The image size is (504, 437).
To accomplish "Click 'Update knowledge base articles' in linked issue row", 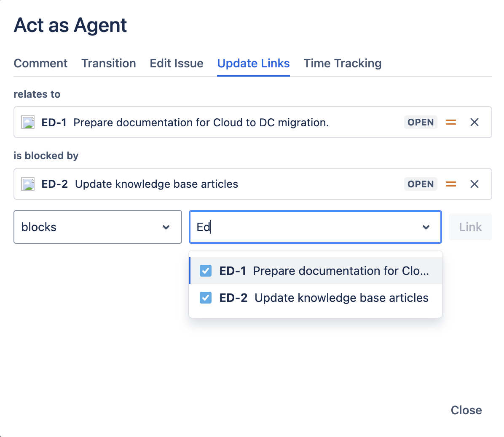I will 156,184.
